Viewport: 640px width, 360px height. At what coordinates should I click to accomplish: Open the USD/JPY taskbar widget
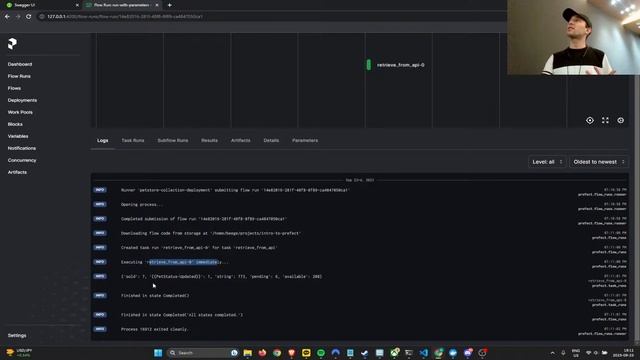(19, 353)
